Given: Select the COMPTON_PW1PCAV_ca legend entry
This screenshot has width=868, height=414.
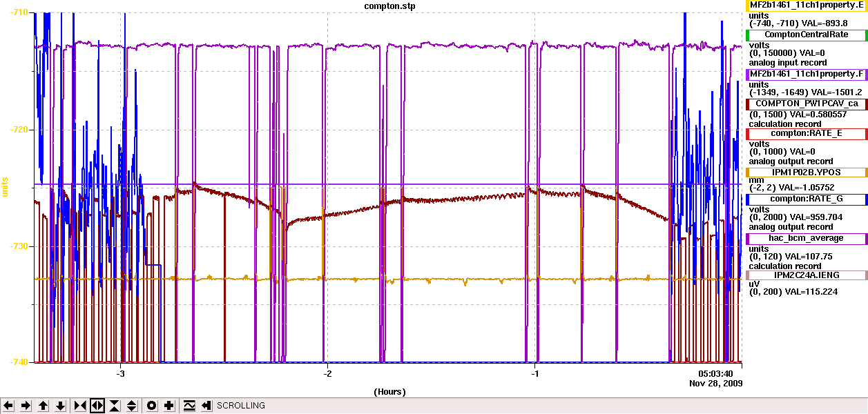Looking at the screenshot, I should (807, 103).
